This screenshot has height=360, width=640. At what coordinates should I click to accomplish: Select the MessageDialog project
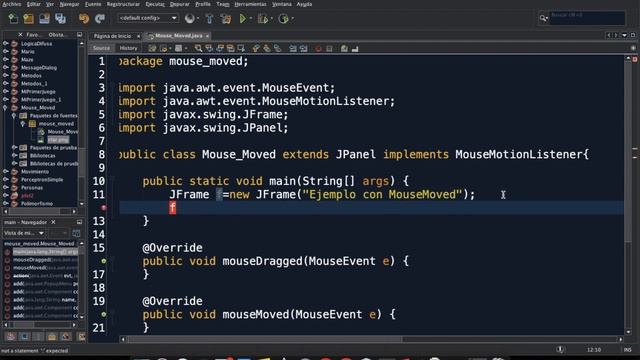pyautogui.click(x=39, y=67)
